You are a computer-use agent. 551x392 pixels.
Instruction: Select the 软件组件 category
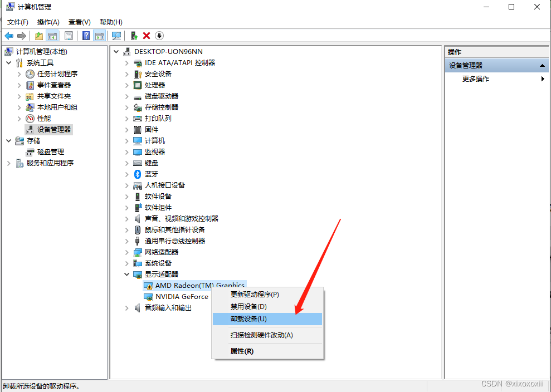[158, 208]
